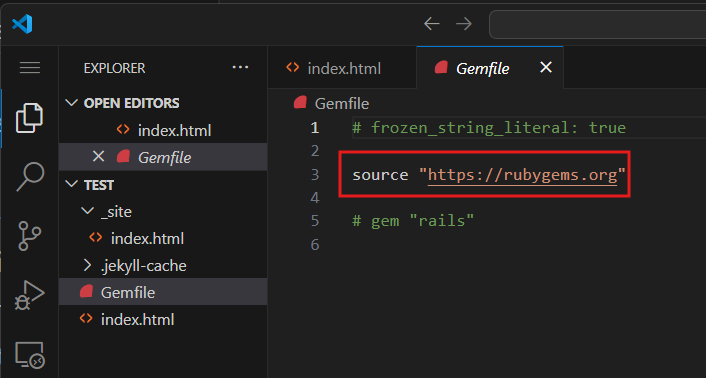
Task: Open index.html inside _site folder
Action: pos(163,238)
